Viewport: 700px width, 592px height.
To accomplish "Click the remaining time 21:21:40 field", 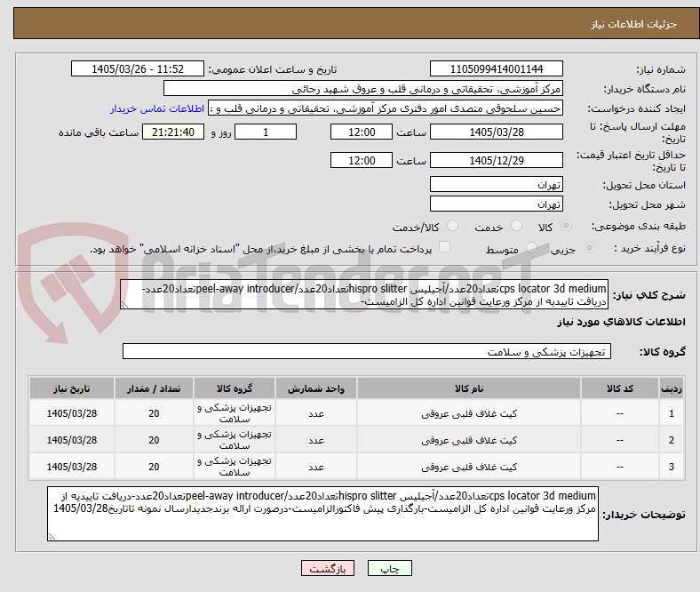I will pos(173,132).
